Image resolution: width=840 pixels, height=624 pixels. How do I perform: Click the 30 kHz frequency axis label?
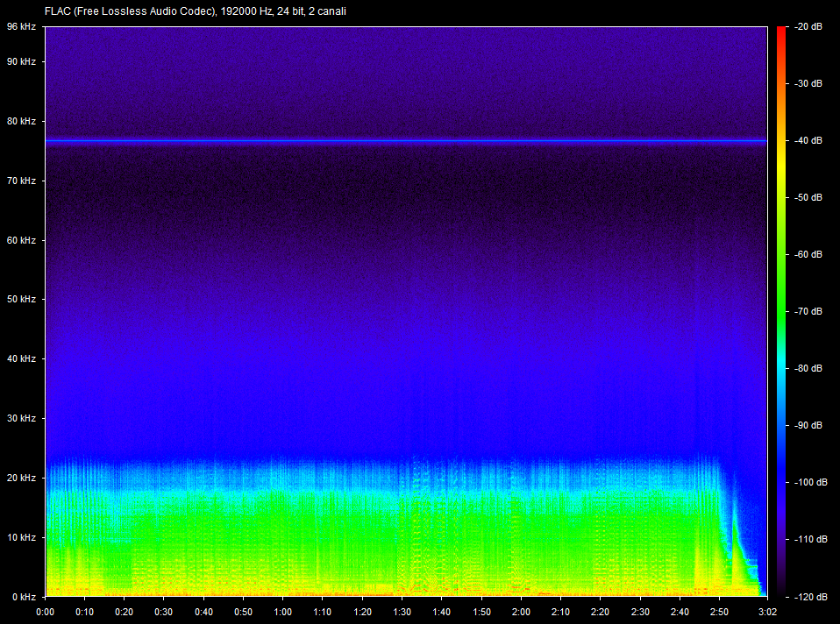tap(21, 418)
